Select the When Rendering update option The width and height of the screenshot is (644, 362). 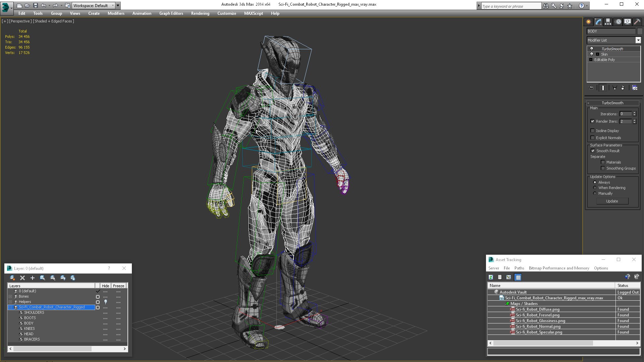pyautogui.click(x=595, y=188)
